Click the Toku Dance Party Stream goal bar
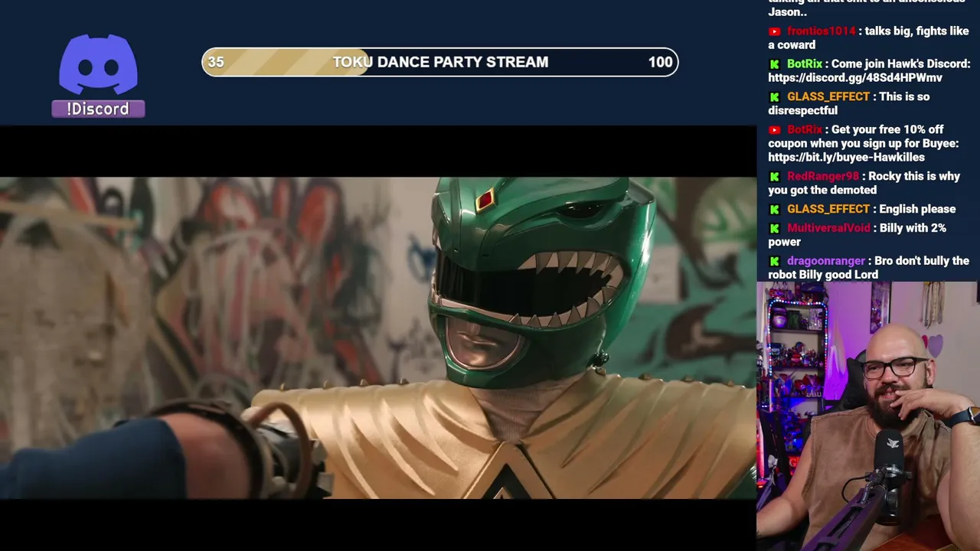This screenshot has width=980, height=551. pos(440,62)
